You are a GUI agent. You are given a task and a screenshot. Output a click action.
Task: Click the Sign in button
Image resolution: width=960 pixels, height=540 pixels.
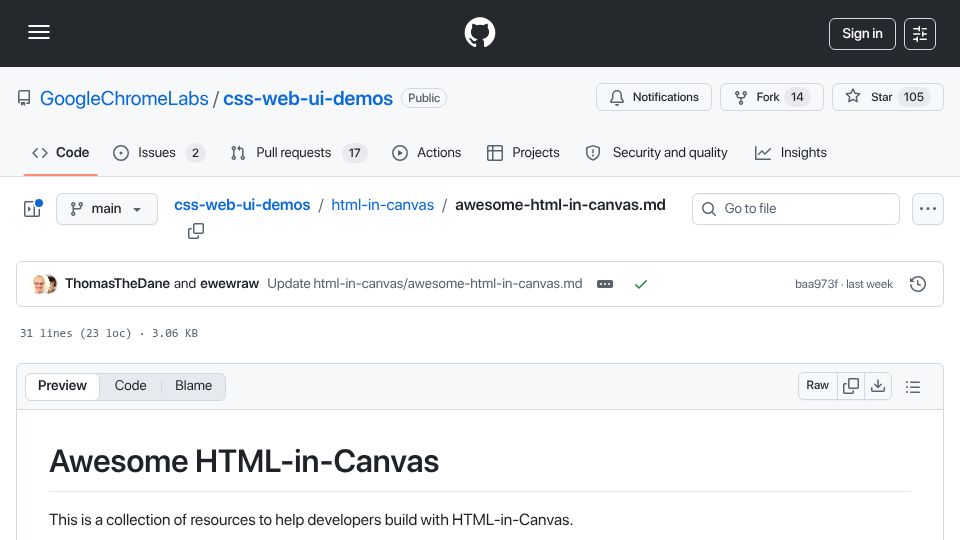[862, 34]
